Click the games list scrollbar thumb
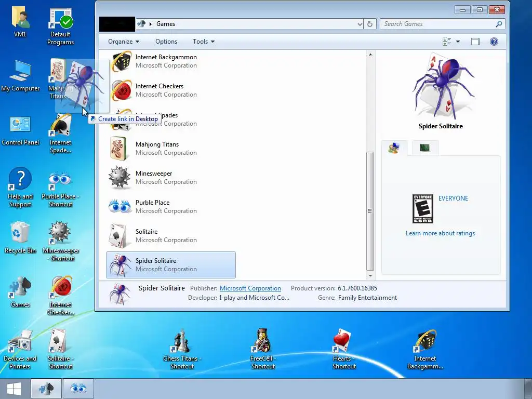 point(370,211)
